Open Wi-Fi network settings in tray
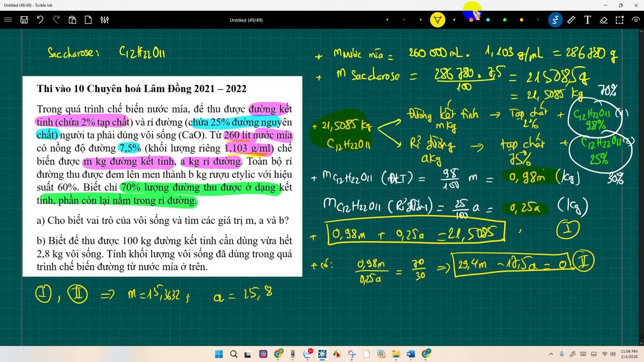The image size is (644, 362). coord(604,354)
